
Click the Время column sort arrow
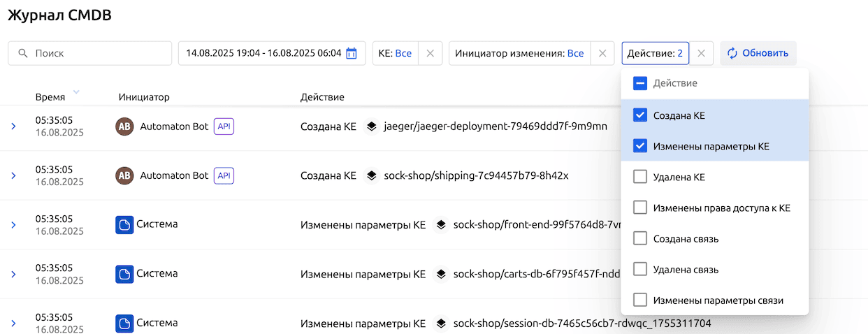75,93
